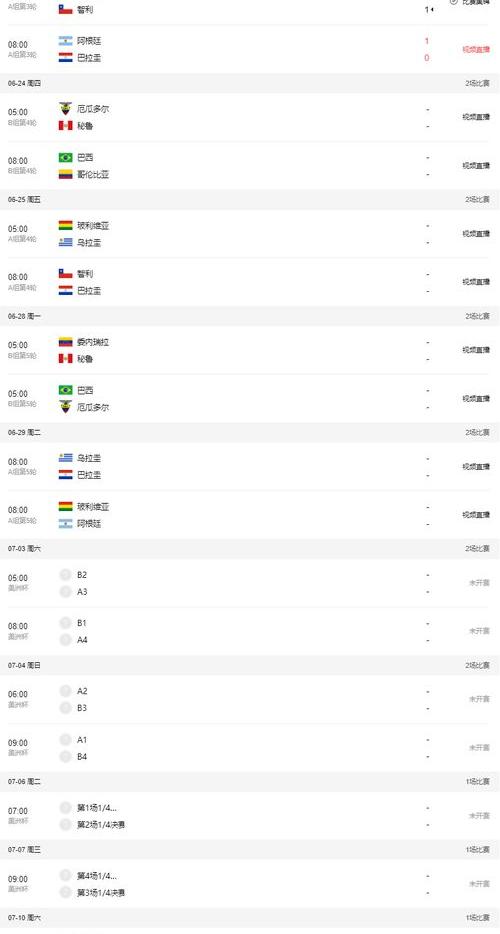
Task: Click Chile flag in Chile vs Paraguay match
Action: click(66, 274)
